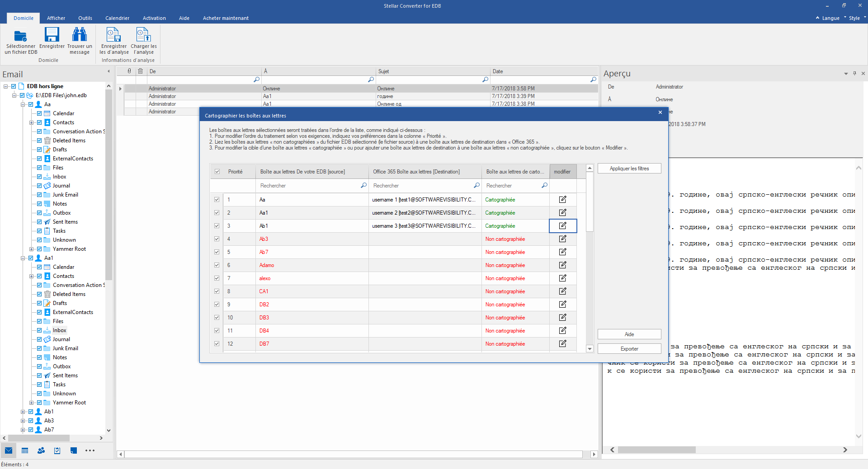868x469 pixels.
Task: Open Trouver un message binoculars tool
Action: (x=80, y=35)
